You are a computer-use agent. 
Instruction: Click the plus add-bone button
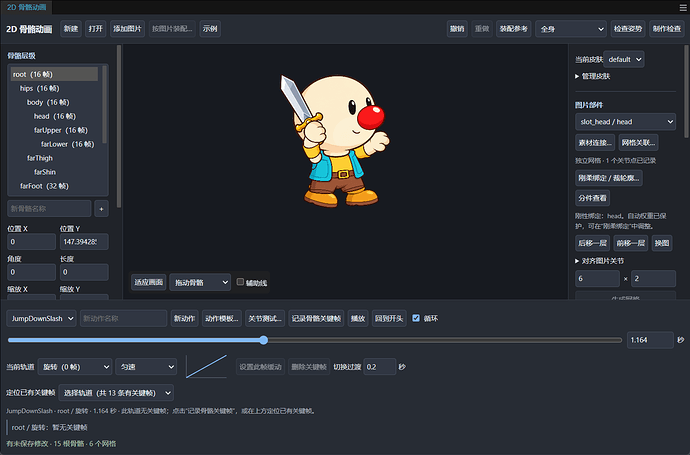tap(101, 209)
